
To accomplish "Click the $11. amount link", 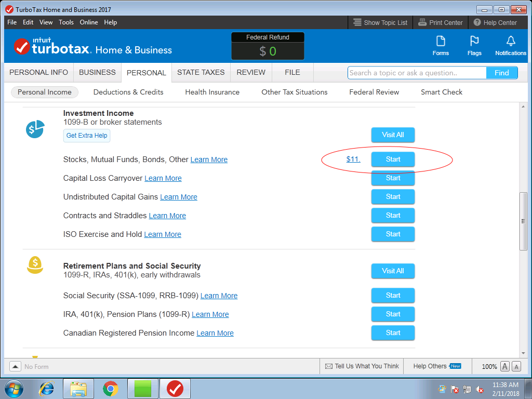I will (x=353, y=159).
